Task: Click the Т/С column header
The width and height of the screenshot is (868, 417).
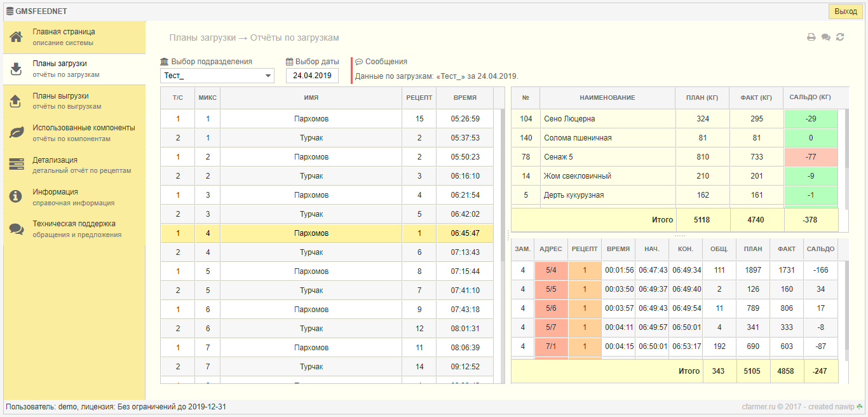Action: 178,98
